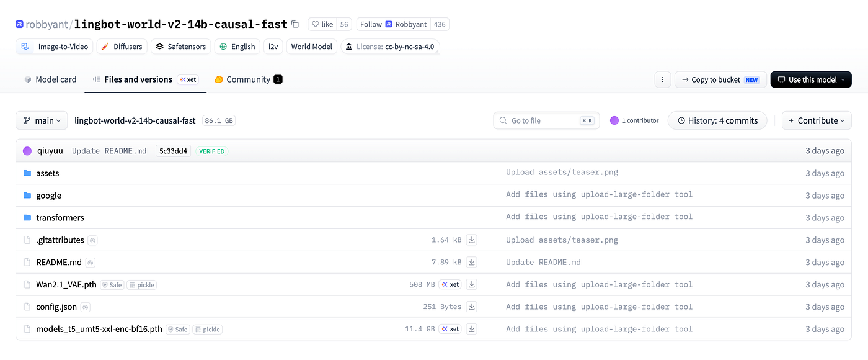Copy model name using copy icon
868x360 pixels.
click(295, 24)
